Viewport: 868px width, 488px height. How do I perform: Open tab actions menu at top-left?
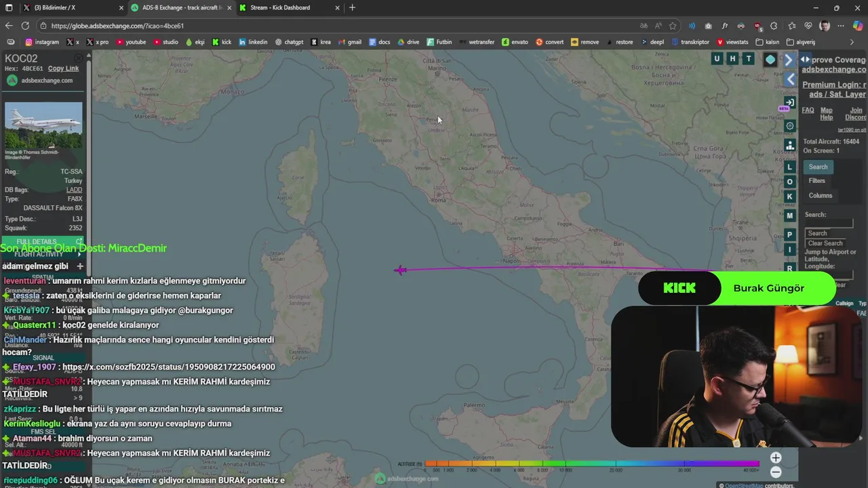click(8, 7)
